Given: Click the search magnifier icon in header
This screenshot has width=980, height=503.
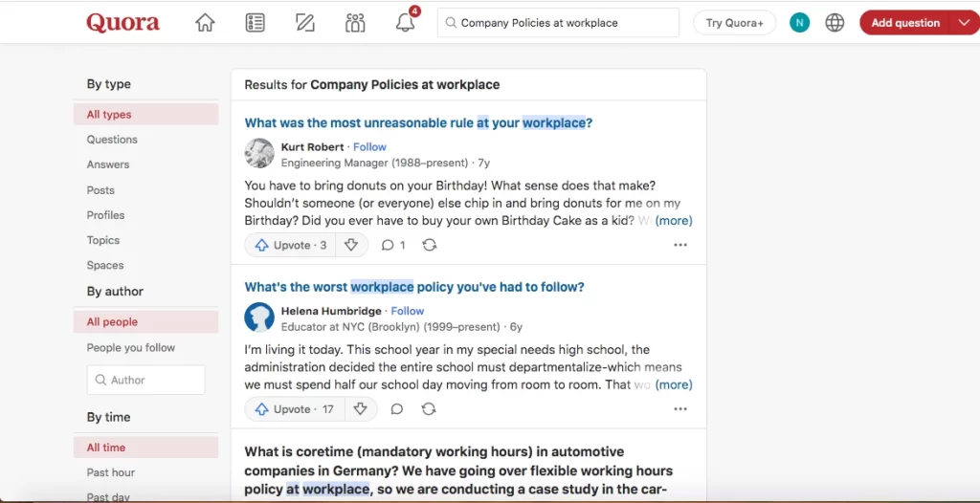Looking at the screenshot, I should pos(451,23).
